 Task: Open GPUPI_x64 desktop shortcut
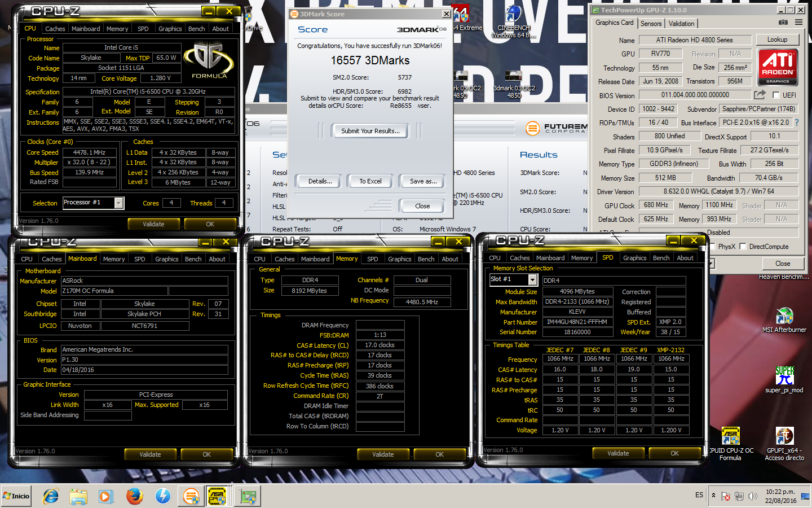click(x=784, y=444)
